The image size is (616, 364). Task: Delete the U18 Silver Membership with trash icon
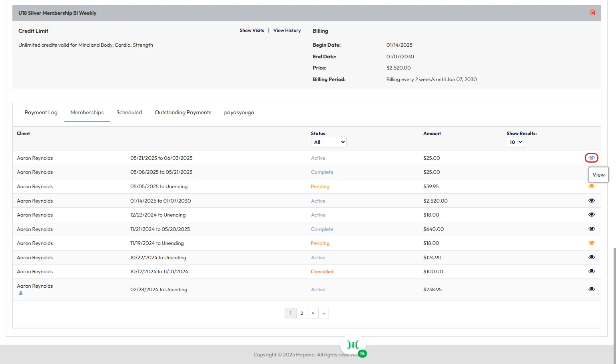[592, 13]
